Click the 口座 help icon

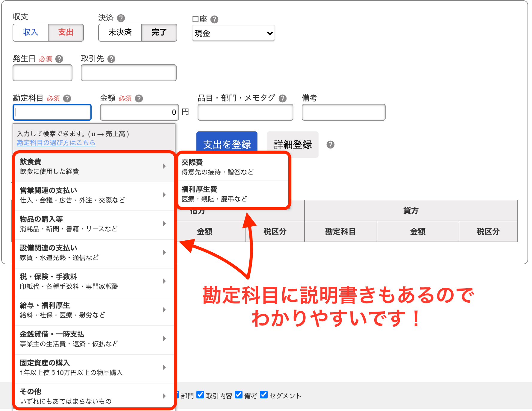(215, 19)
